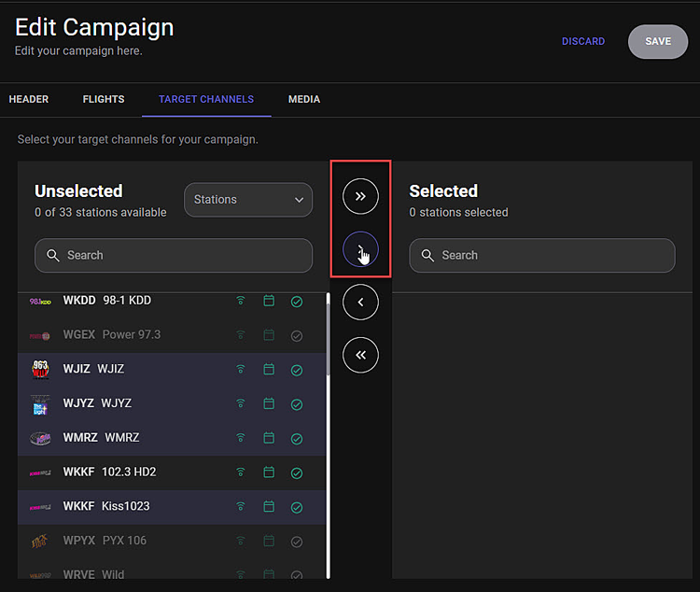Click the WJYZ station logo thumbnail

[x=40, y=405]
